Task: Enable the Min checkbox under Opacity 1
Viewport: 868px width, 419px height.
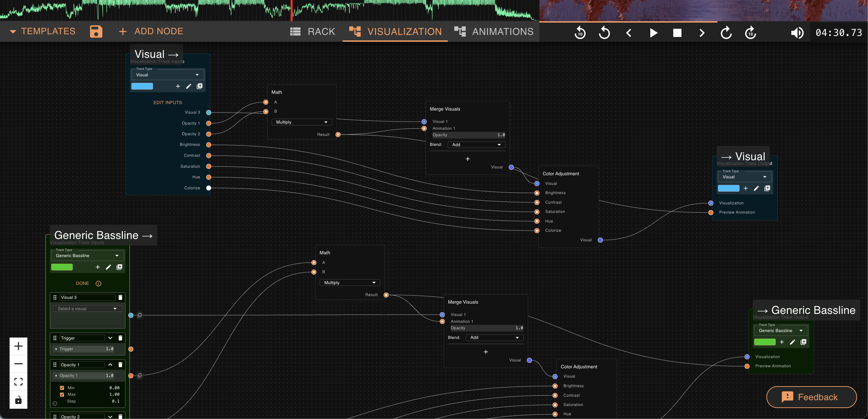Action: [62, 388]
